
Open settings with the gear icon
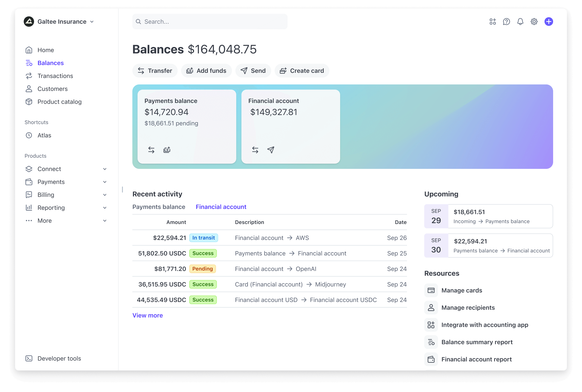click(534, 22)
